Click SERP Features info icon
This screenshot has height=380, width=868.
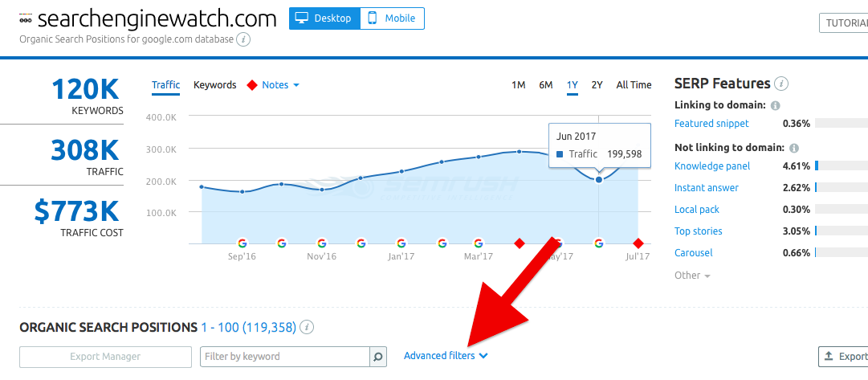[781, 84]
